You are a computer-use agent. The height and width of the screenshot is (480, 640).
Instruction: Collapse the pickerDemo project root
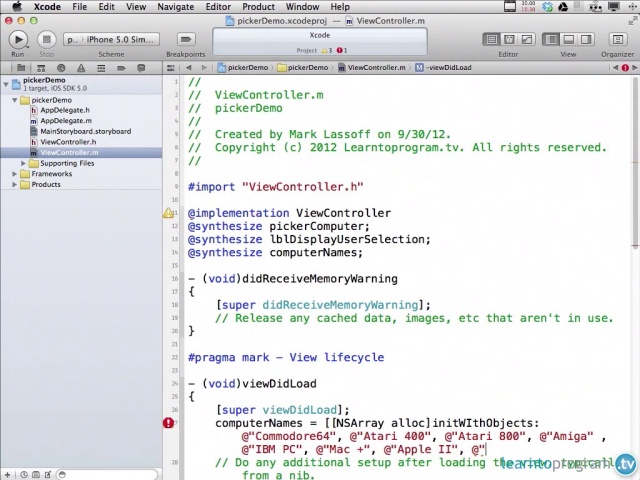click(6, 84)
